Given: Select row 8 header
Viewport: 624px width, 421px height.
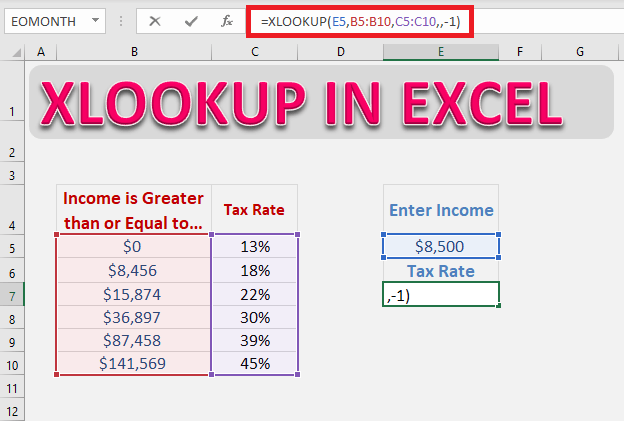Looking at the screenshot, I should [12, 319].
